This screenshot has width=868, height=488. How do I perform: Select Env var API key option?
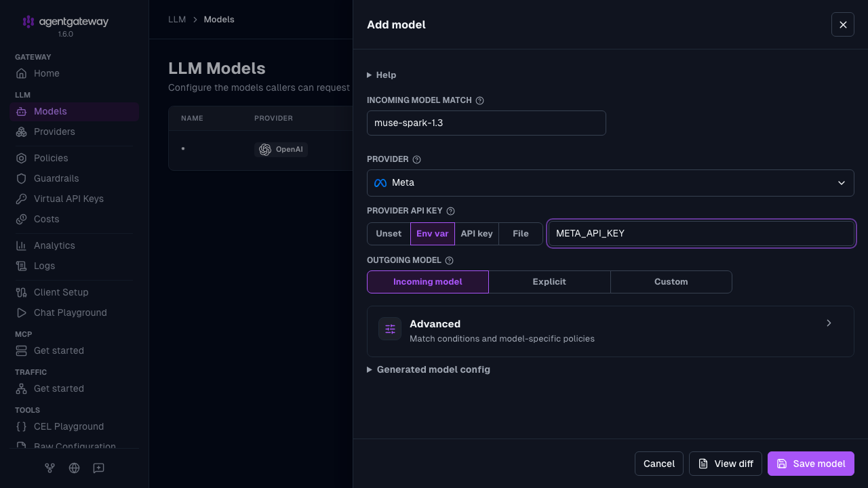(433, 234)
